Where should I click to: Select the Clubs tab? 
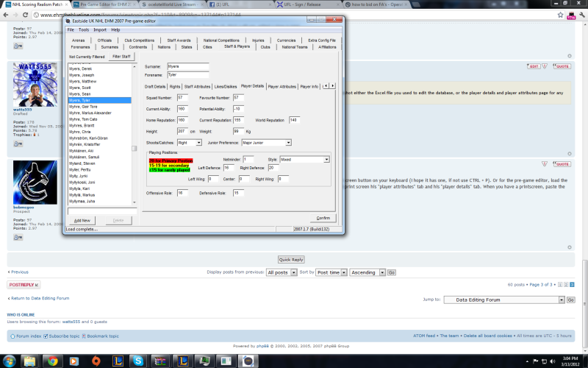265,47
